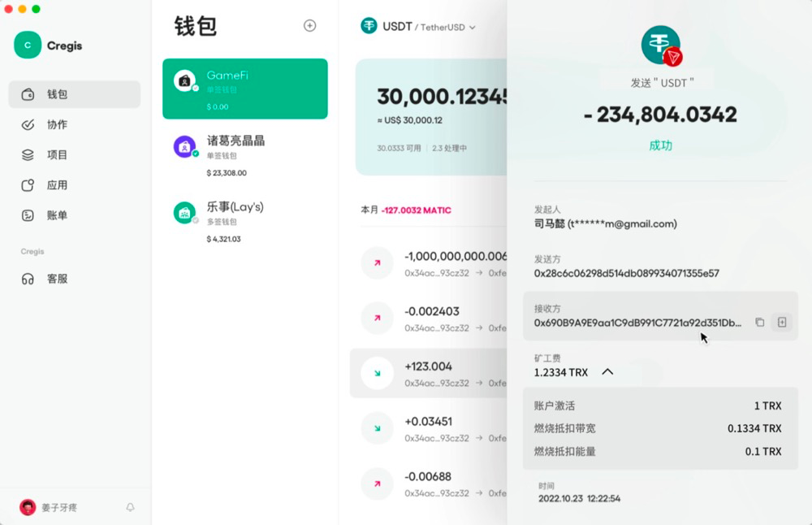This screenshot has height=525, width=812.
Task: Go to the 项目 projects menu
Action: click(74, 154)
